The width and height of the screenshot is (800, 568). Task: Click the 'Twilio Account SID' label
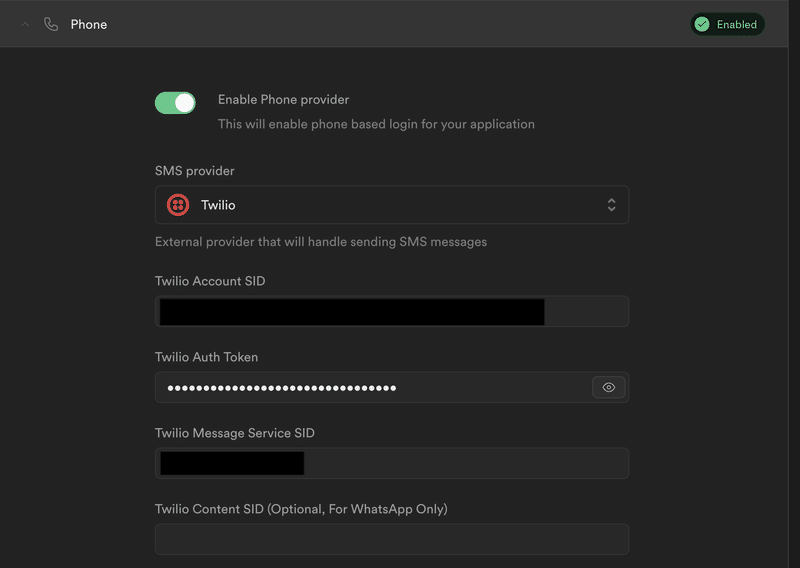(x=210, y=281)
